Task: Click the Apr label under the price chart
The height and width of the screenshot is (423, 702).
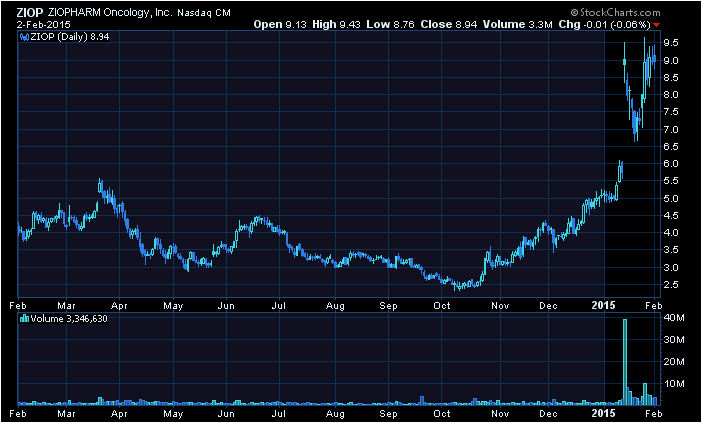Action: click(x=119, y=306)
